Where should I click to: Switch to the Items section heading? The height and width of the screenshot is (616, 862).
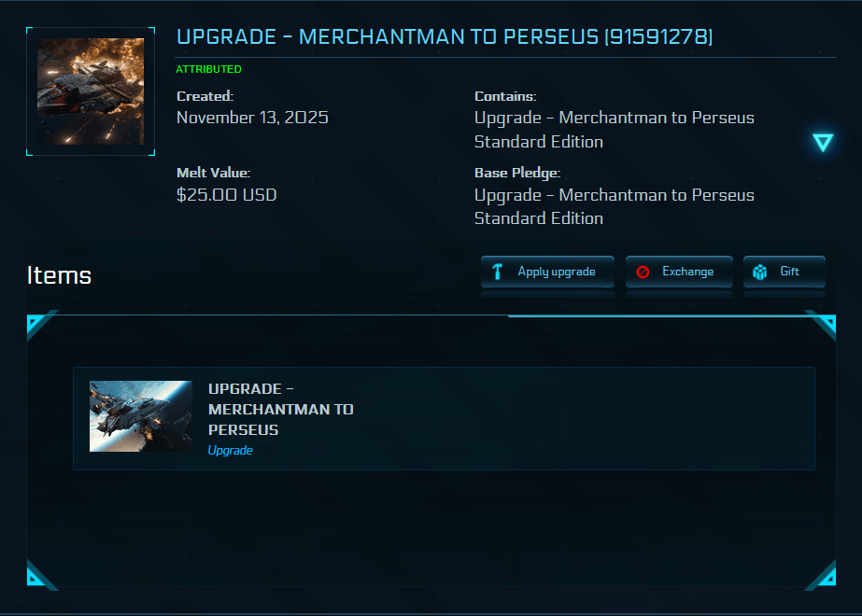coord(58,275)
